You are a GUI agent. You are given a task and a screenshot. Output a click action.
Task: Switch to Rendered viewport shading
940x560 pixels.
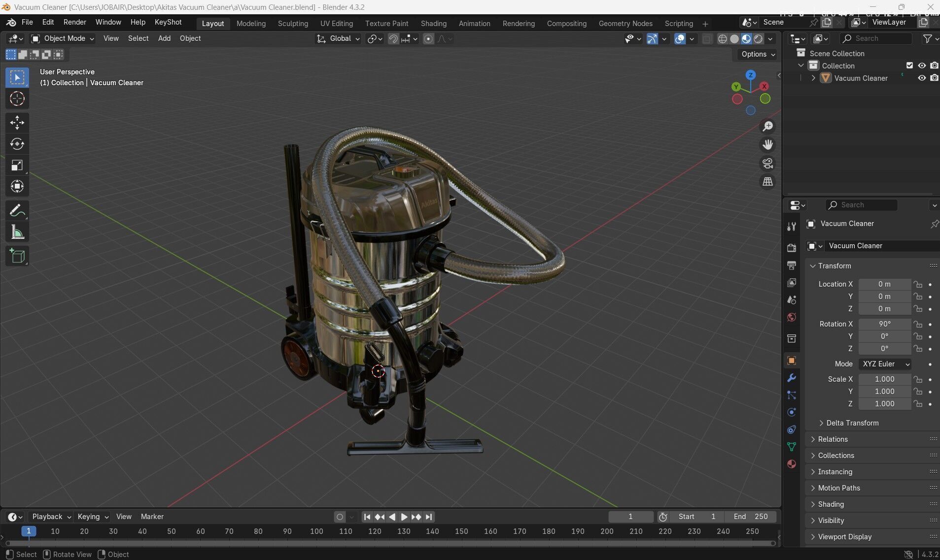[x=759, y=39]
